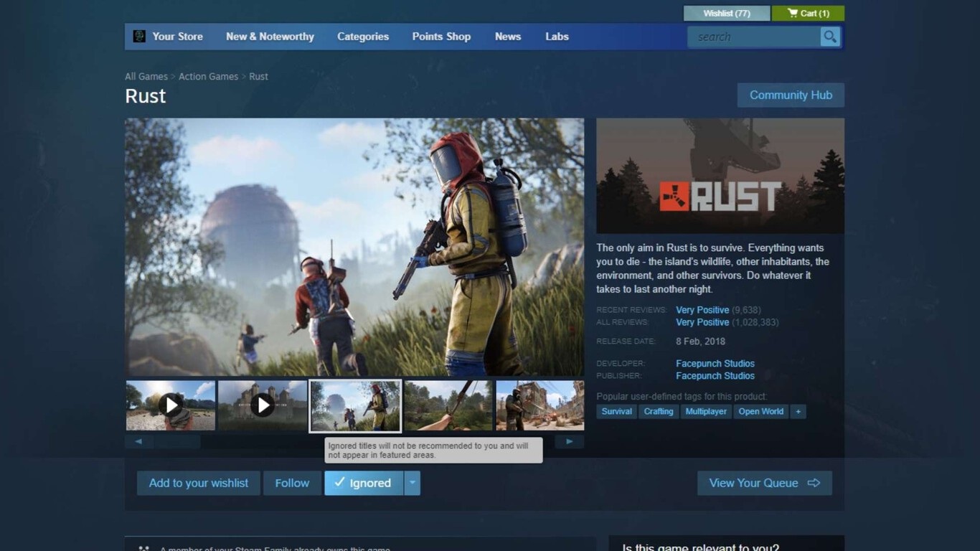Select the highlighted hazmat suit screenshot thumbnail

tap(355, 406)
